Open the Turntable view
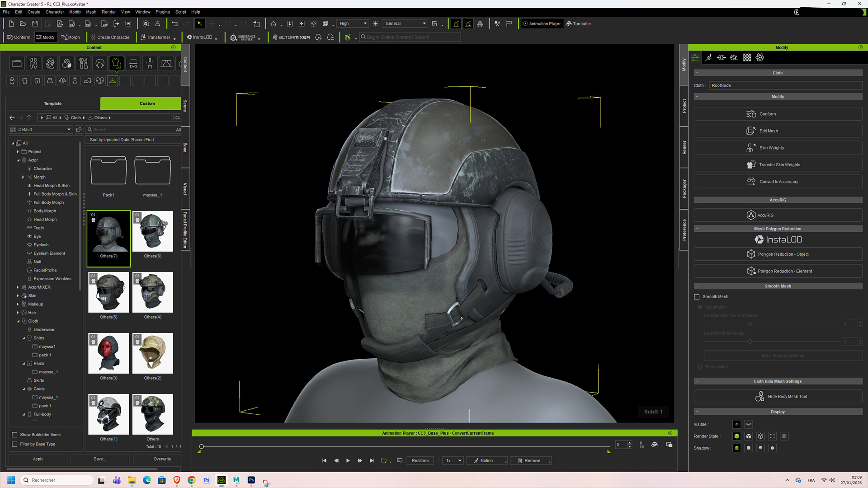The height and width of the screenshot is (488, 868). pyautogui.click(x=578, y=23)
